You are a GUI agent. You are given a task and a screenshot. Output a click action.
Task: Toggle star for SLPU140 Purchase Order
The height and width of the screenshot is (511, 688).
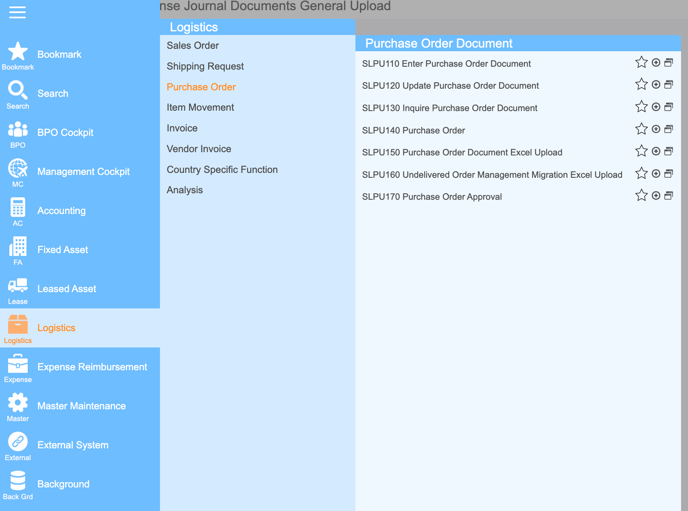(641, 130)
